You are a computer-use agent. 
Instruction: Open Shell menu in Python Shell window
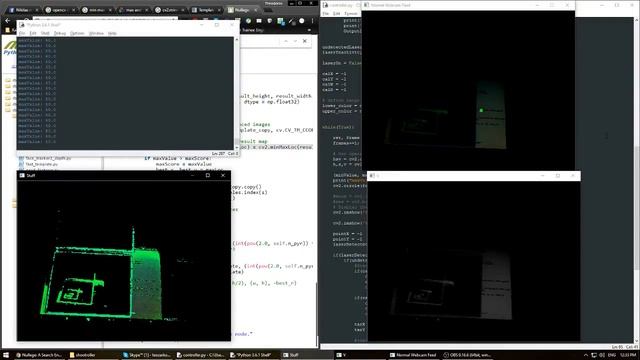click(x=45, y=33)
